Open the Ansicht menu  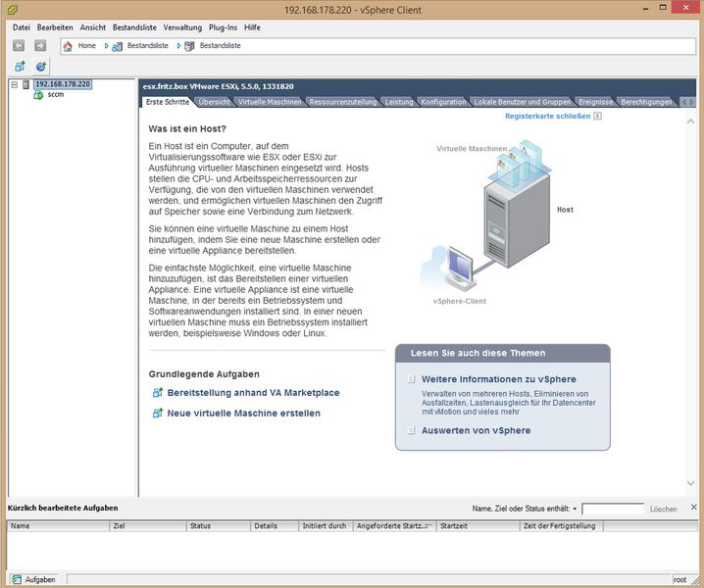tap(93, 27)
